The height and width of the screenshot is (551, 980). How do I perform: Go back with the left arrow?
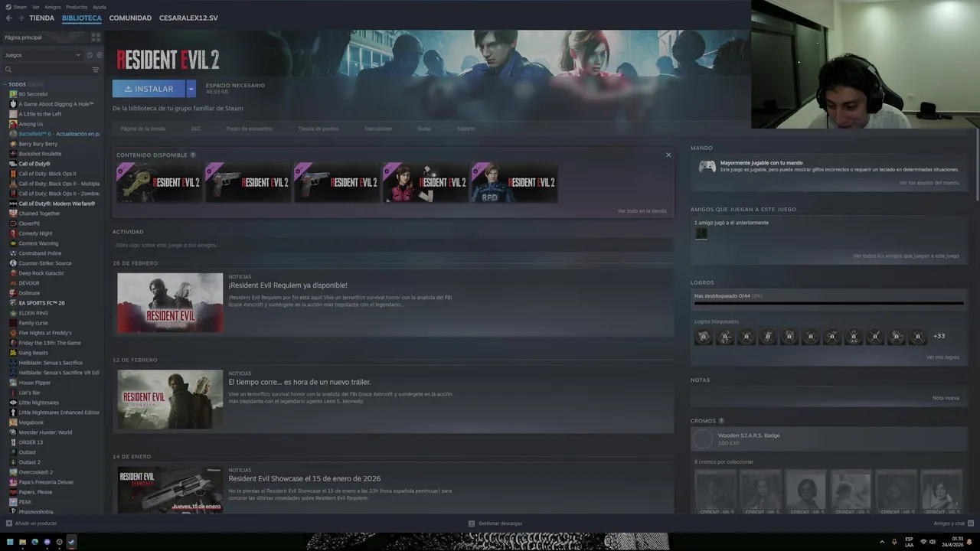[x=8, y=18]
